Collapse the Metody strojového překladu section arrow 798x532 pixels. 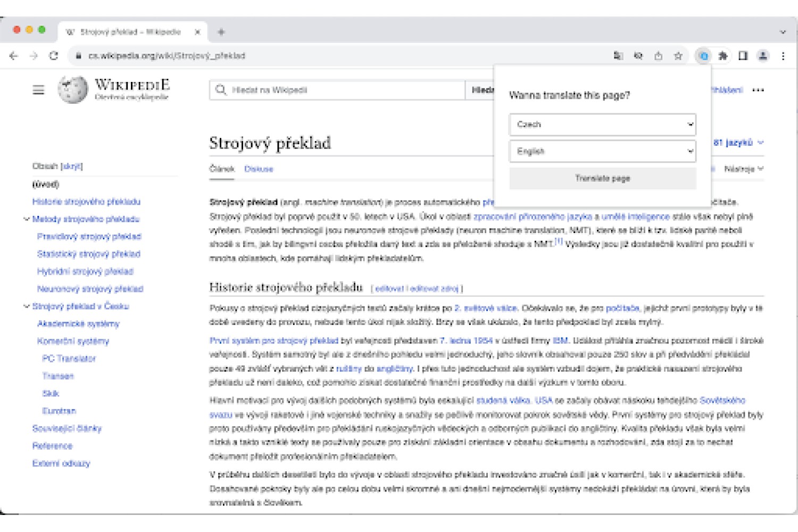point(27,219)
